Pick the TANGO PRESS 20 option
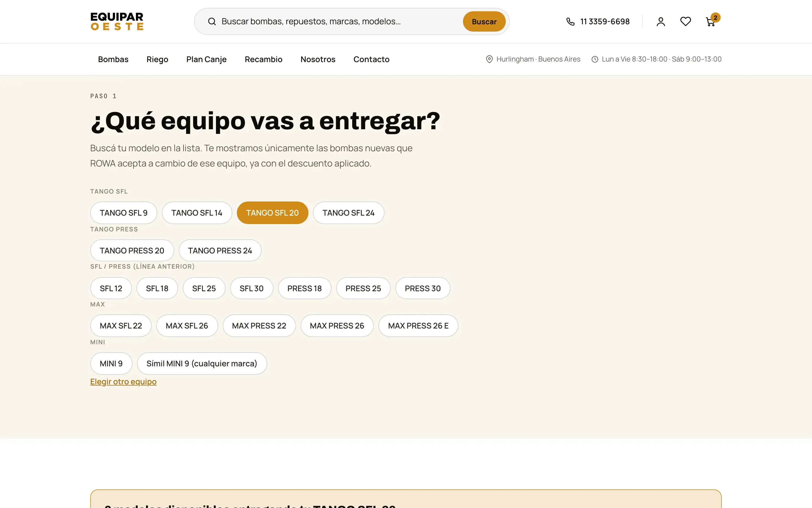Image resolution: width=812 pixels, height=508 pixels. [x=132, y=250]
